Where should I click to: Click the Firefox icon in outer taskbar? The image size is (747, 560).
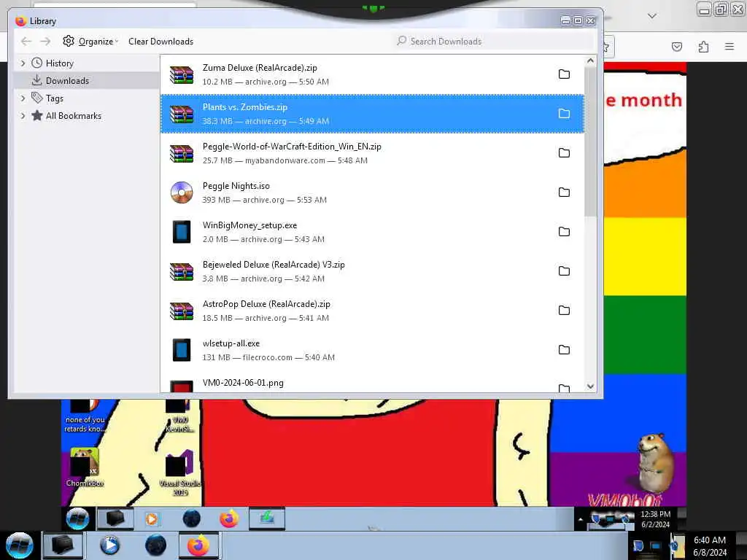pyautogui.click(x=198, y=545)
